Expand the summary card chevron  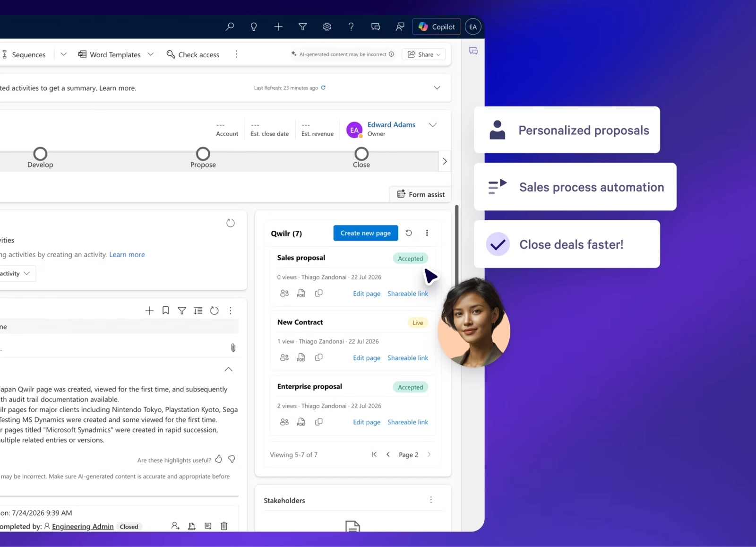437,88
